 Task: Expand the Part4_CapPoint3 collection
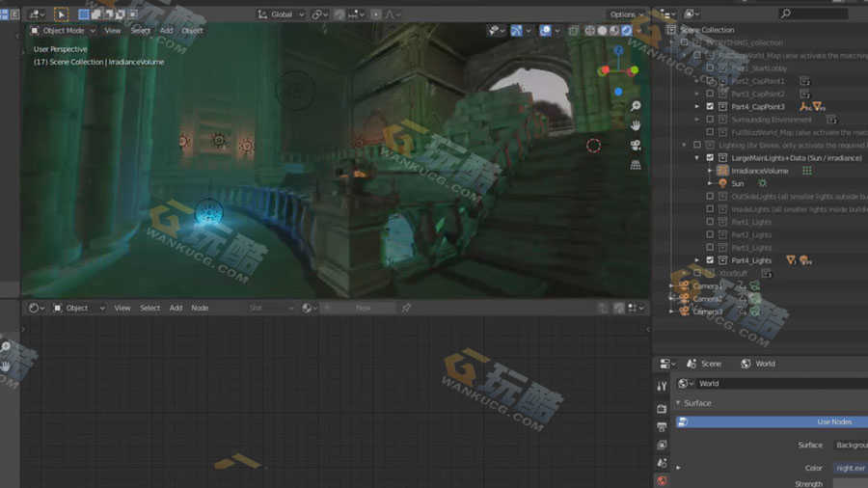(697, 106)
